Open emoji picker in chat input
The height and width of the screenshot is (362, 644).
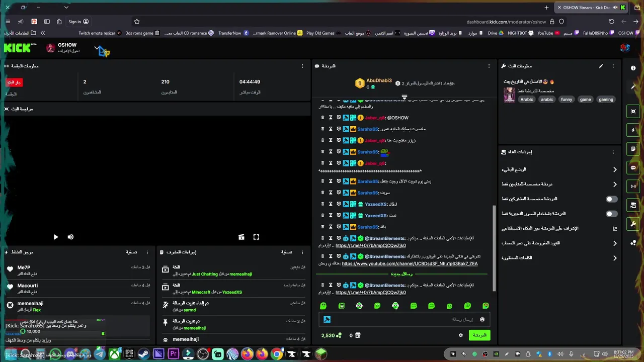(x=482, y=319)
